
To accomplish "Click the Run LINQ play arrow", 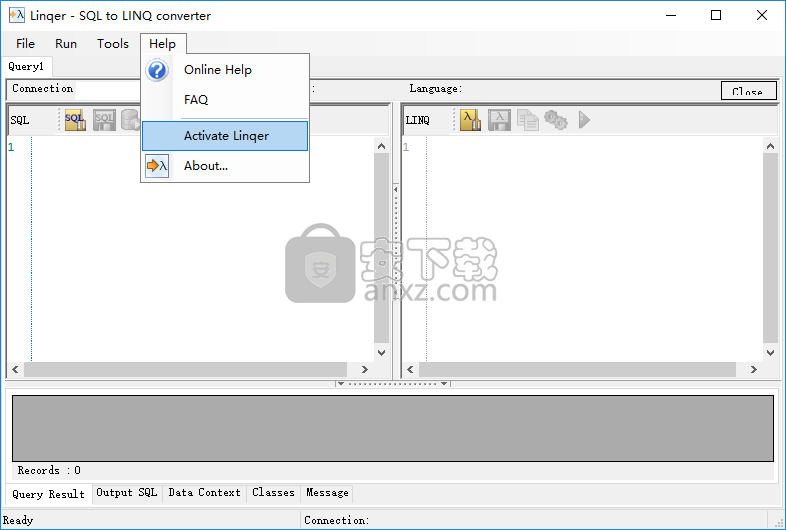I will (x=584, y=120).
